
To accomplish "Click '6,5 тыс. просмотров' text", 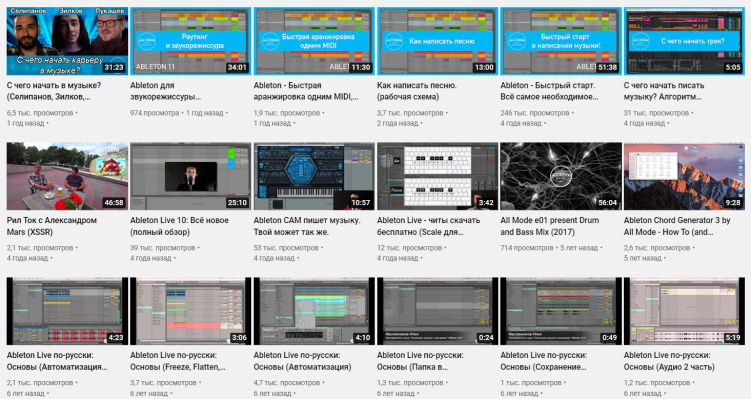I will click(x=40, y=113).
